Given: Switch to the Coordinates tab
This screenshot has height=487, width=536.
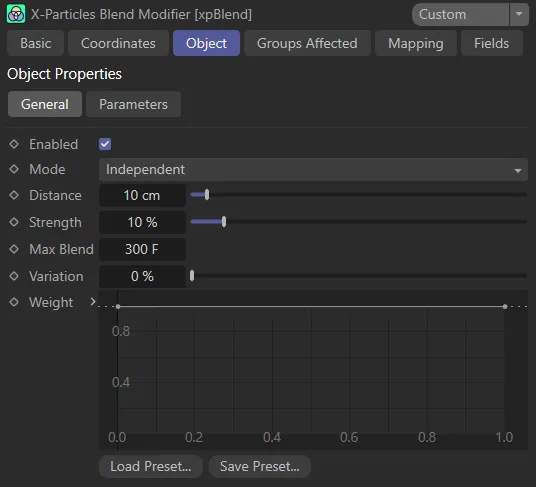Looking at the screenshot, I should point(118,43).
